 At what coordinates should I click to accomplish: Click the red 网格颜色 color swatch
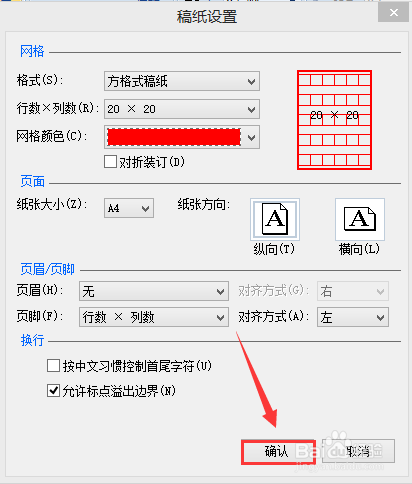pos(174,137)
